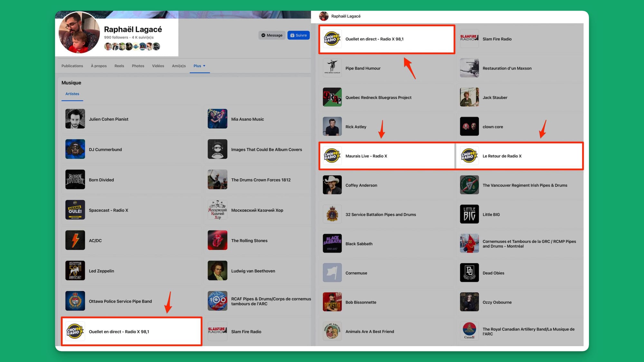
Task: Open Le Retour de Radio X logo
Action: 469,156
